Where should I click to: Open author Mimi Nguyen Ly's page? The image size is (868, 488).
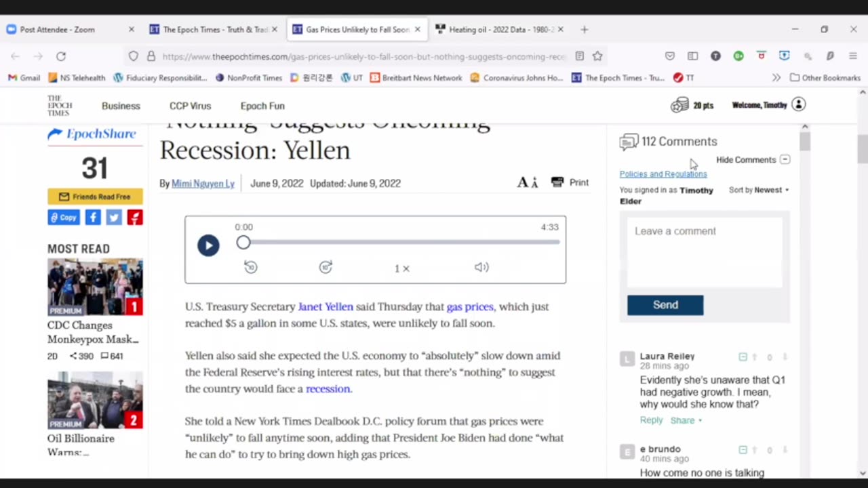click(203, 184)
